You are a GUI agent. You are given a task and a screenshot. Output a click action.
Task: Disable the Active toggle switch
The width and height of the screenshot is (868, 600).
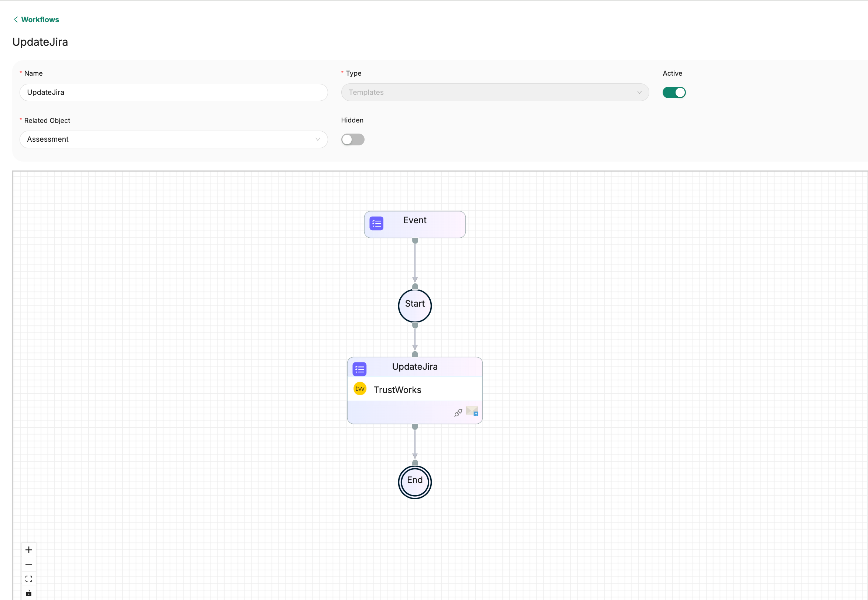674,93
